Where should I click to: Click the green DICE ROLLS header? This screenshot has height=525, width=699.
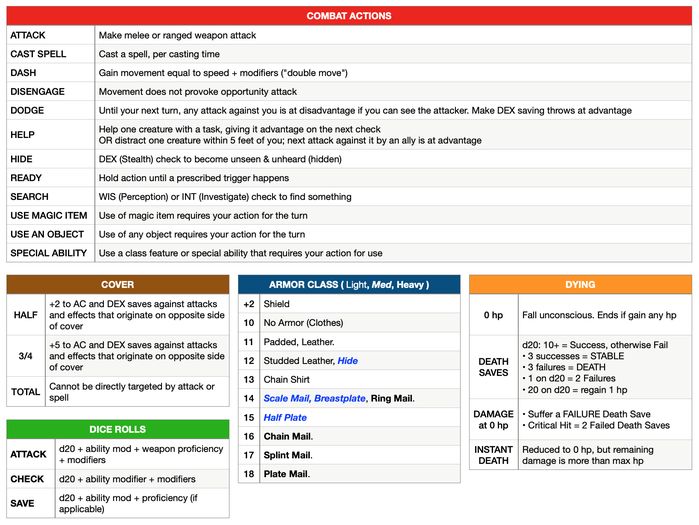[118, 429]
